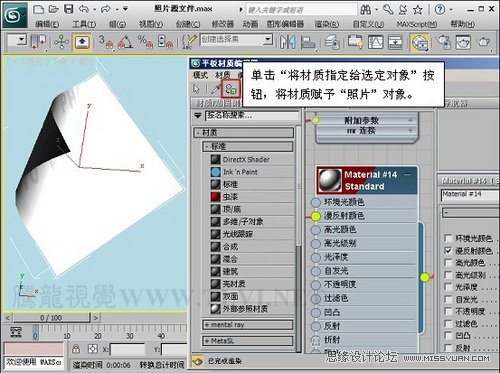Open the 编辑(E) menu
500x373 pixels.
47,24
